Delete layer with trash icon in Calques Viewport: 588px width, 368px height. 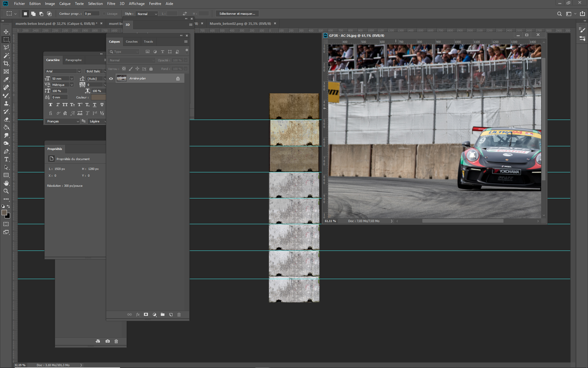[179, 315]
